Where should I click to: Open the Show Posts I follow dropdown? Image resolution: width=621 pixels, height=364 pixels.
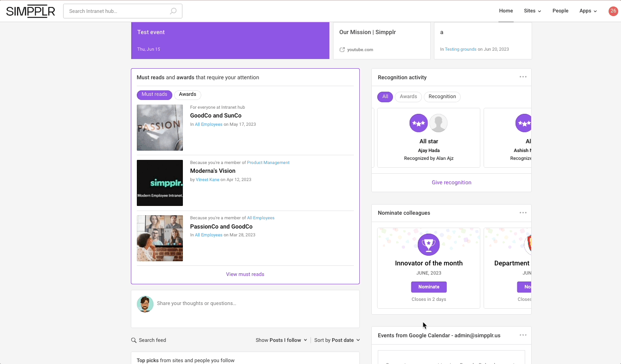(x=281, y=340)
